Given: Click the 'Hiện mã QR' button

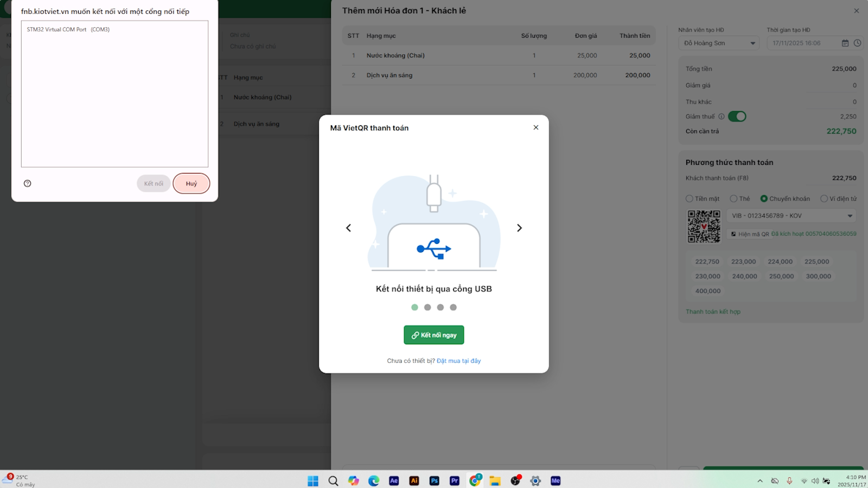Looking at the screenshot, I should click(x=750, y=234).
